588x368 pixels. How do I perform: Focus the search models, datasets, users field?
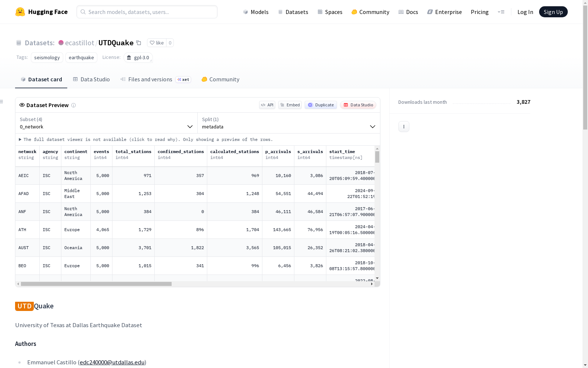[x=147, y=12]
